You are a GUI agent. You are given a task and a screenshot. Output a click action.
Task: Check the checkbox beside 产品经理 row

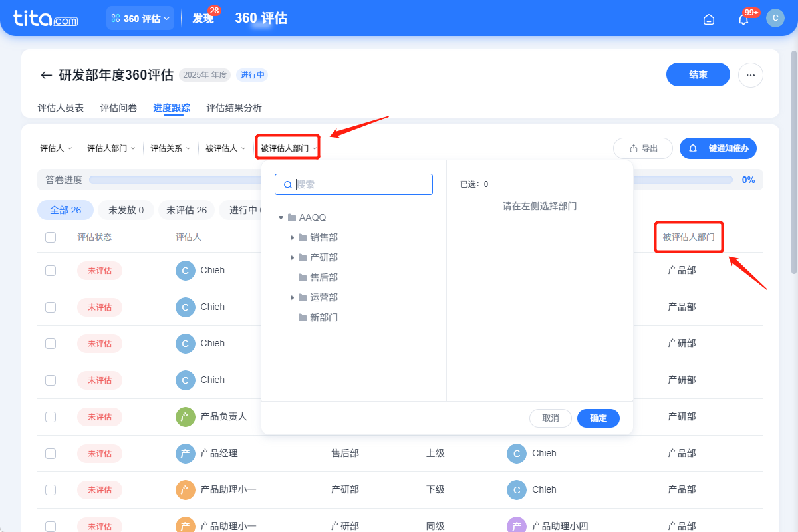(51, 453)
